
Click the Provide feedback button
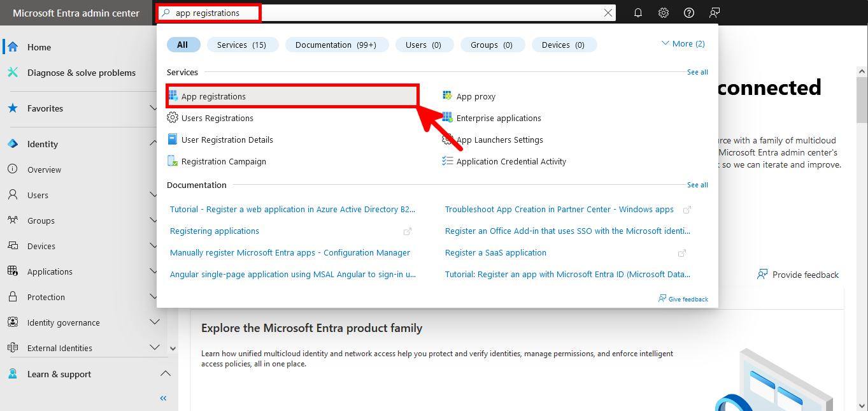click(x=798, y=274)
